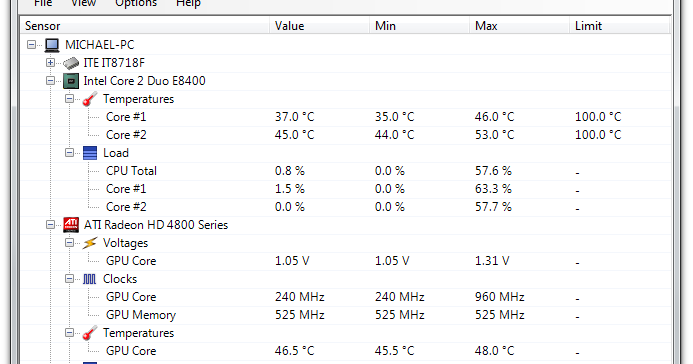Expand the ITE IT8718F node
The height and width of the screenshot is (364, 693).
[x=50, y=63]
